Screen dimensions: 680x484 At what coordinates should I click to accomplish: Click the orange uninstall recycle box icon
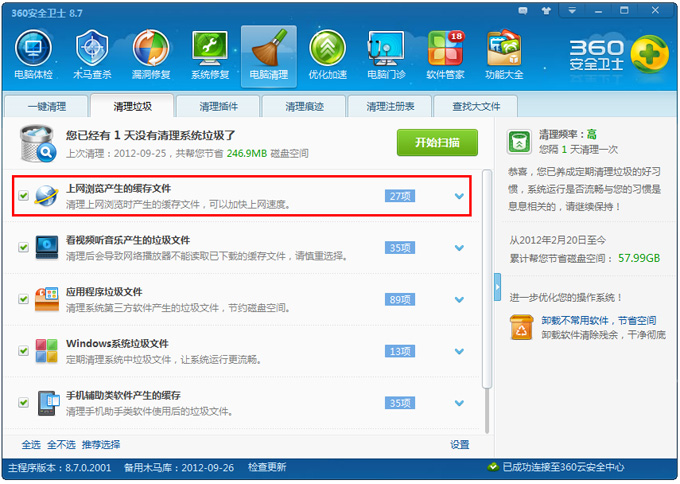point(521,327)
